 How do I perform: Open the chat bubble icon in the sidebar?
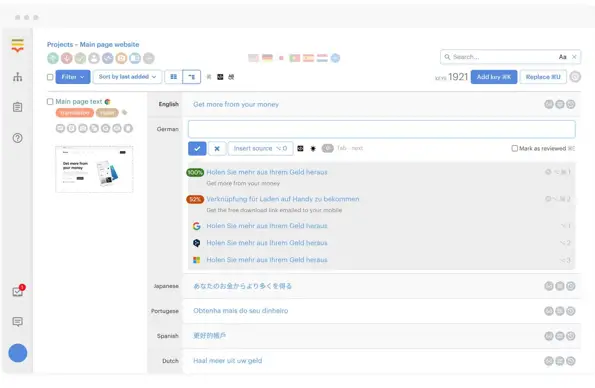[17, 322]
